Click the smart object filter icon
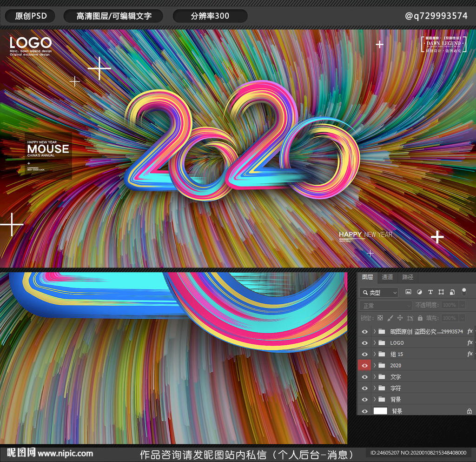Screen dimensions: 476x462 coord(452,292)
